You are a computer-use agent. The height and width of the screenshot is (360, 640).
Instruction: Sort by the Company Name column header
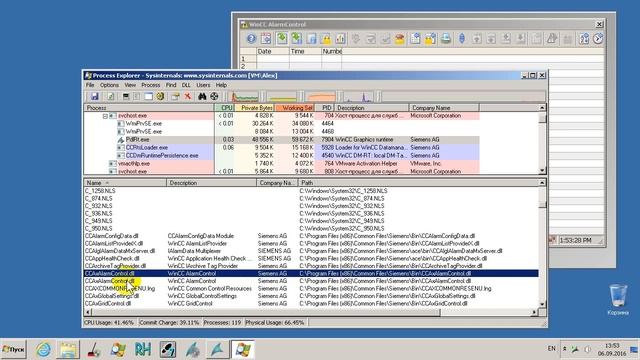444,108
